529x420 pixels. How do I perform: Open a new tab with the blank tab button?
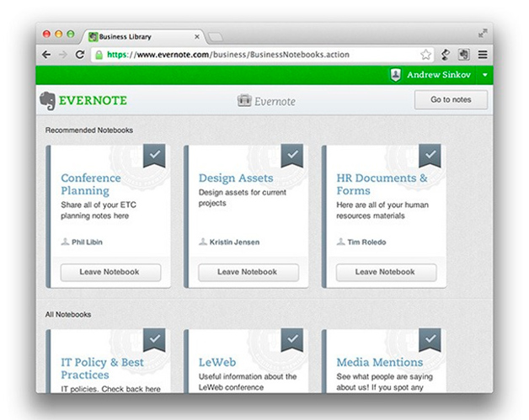[x=215, y=37]
